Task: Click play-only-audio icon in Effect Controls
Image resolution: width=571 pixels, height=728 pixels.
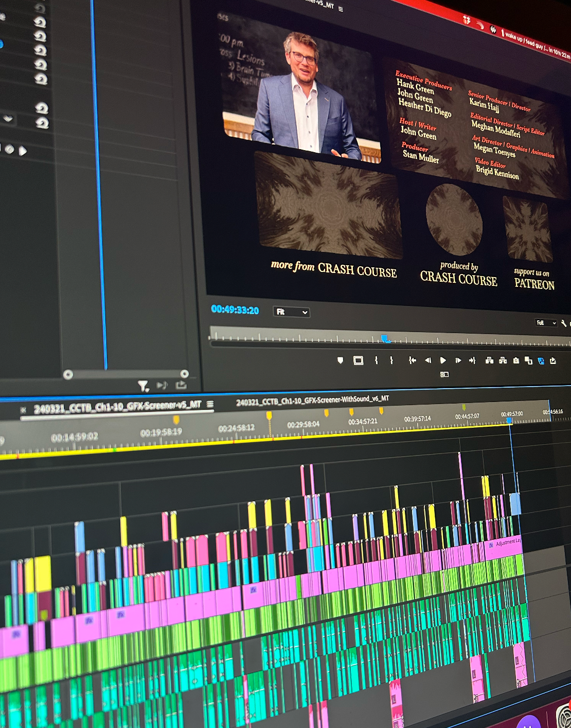Action: 162,385
